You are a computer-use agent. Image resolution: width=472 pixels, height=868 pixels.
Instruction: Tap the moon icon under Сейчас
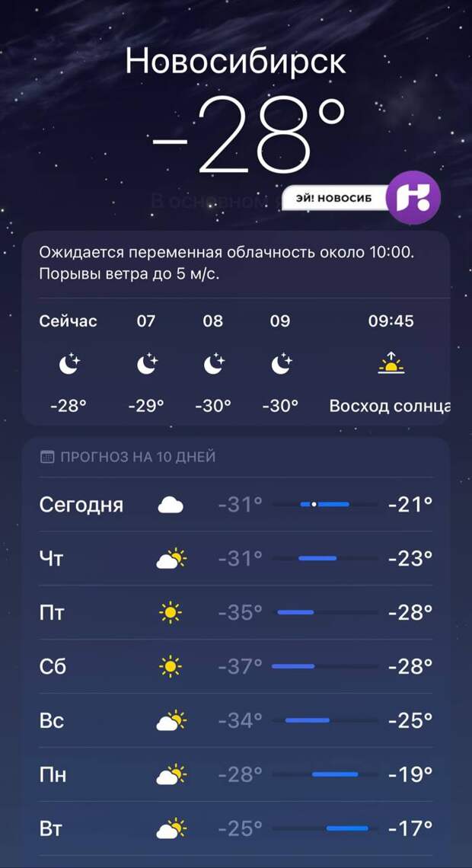click(x=69, y=365)
